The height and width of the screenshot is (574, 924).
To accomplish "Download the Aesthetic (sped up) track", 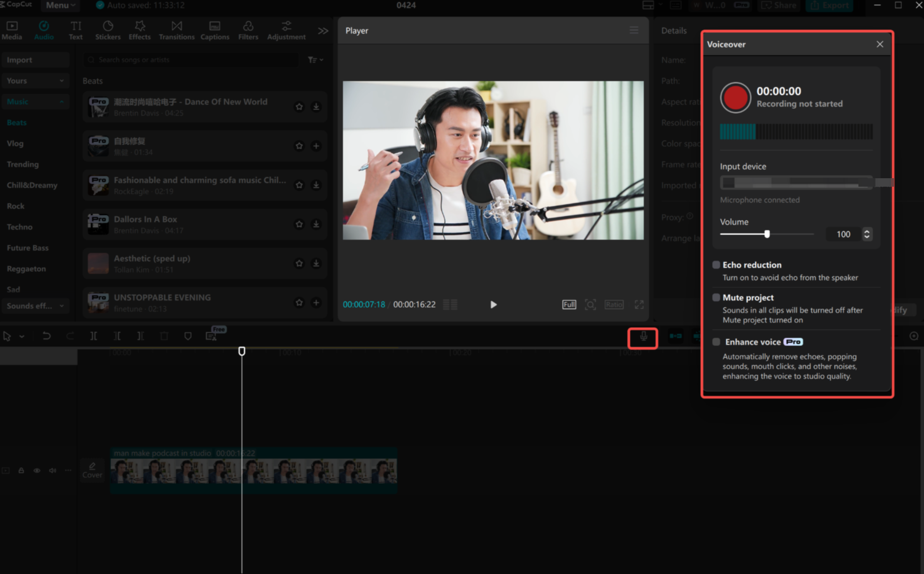I will tap(316, 263).
